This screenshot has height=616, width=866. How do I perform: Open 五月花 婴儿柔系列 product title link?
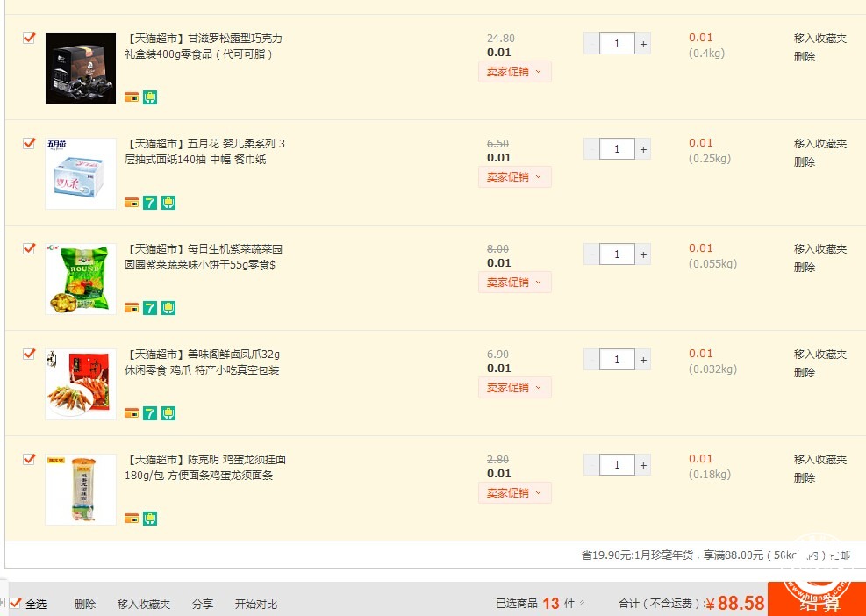[205, 152]
